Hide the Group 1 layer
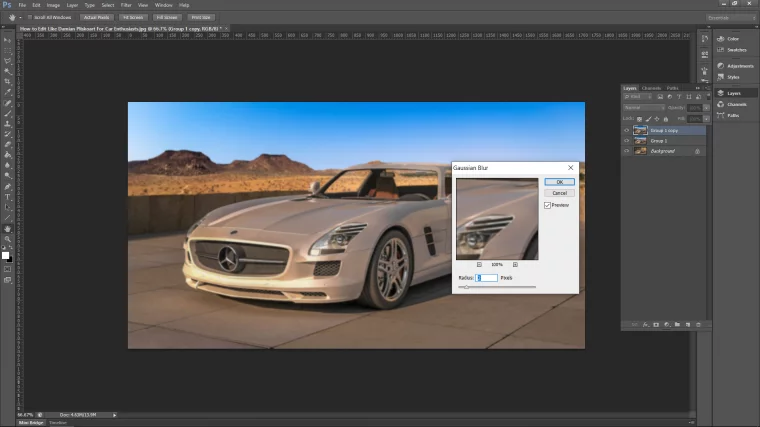This screenshot has width=760, height=427. pyautogui.click(x=626, y=141)
